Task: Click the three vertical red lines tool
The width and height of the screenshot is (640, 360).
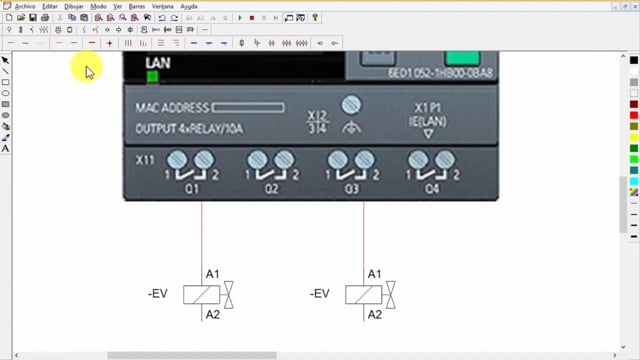Action: click(128, 43)
